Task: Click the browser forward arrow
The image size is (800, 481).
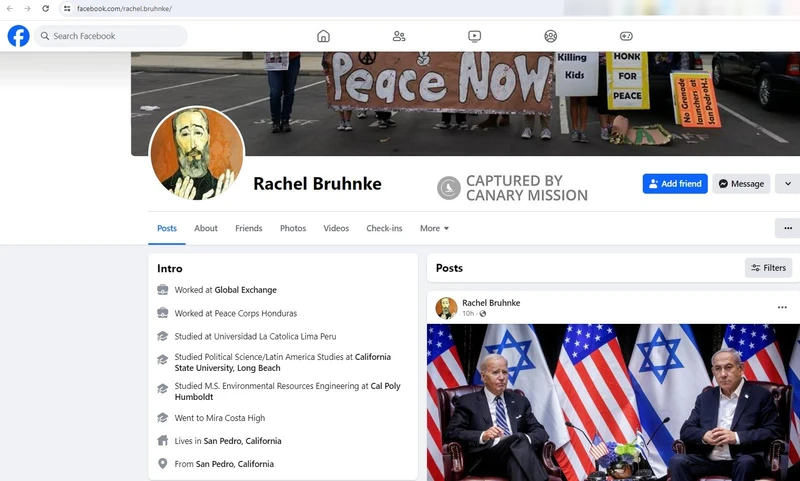Action: [28, 9]
